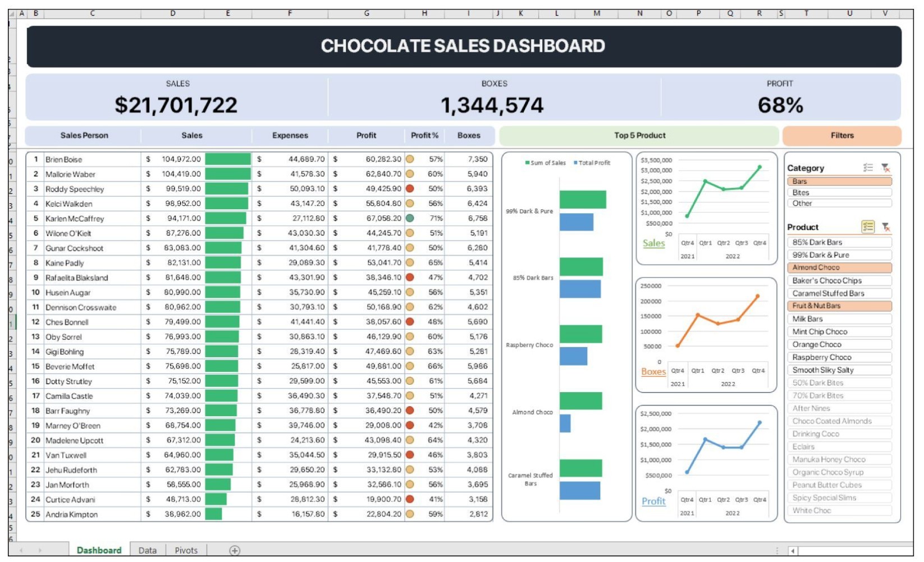The width and height of the screenshot is (924, 562).
Task: Toggle the Smooth Sliky Salty product filter
Action: point(839,370)
